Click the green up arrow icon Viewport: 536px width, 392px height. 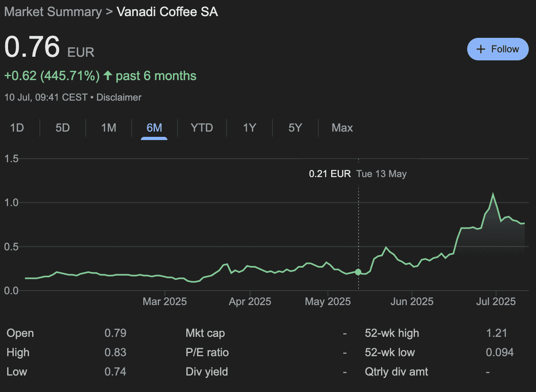107,76
